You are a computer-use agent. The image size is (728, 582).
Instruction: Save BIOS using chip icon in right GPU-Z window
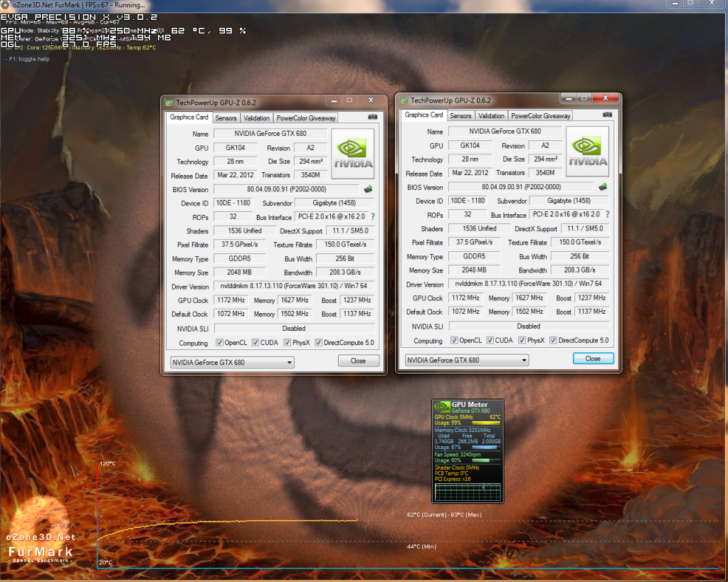pyautogui.click(x=603, y=186)
